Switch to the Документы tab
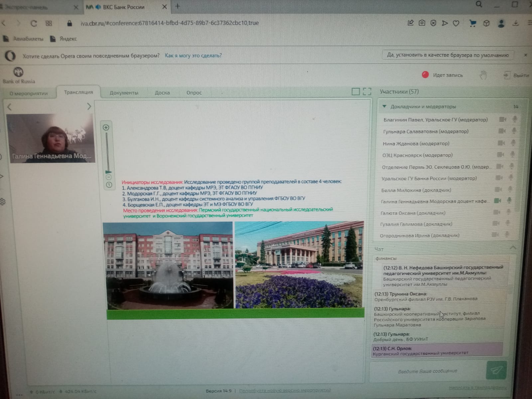 pyautogui.click(x=124, y=93)
